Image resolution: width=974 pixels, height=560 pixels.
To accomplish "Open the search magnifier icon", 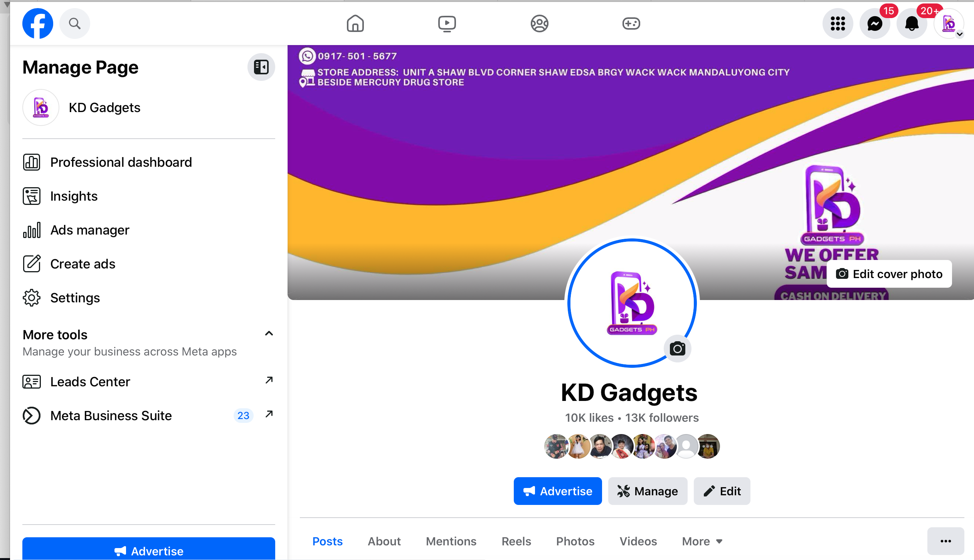I will pos(75,23).
